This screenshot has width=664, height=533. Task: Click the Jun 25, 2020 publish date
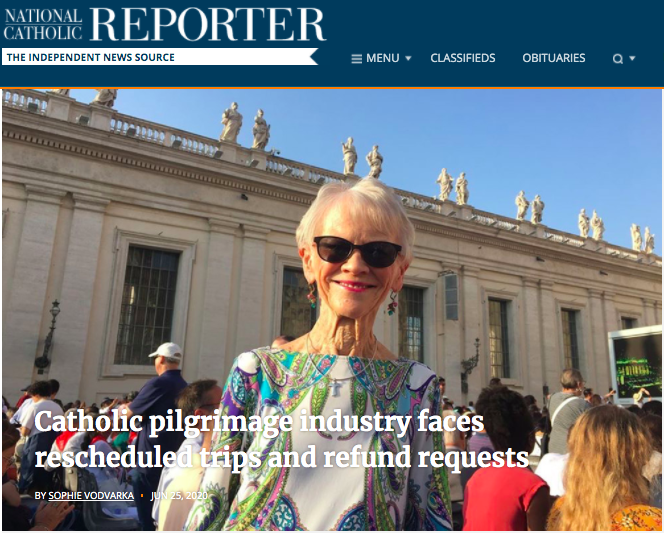click(179, 495)
